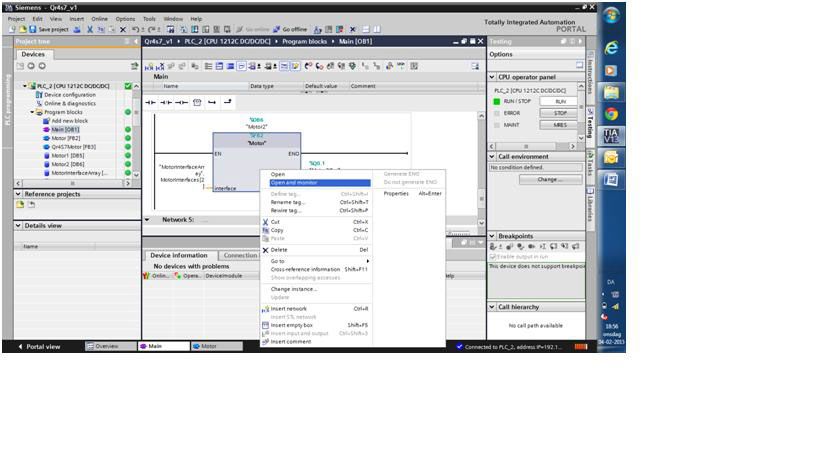Open the Online menu in the menu bar
819x460 pixels.
(x=99, y=19)
